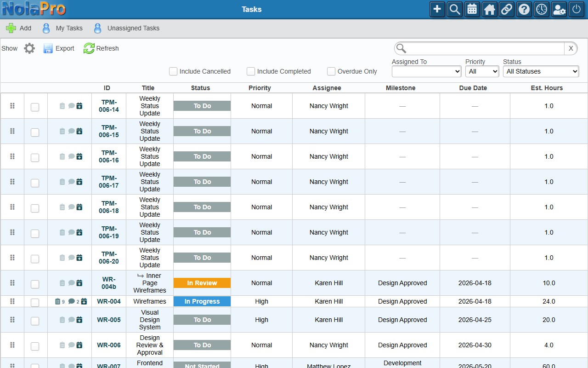Click the clock timer icon in top bar
This screenshot has height=368, width=588.
click(542, 9)
